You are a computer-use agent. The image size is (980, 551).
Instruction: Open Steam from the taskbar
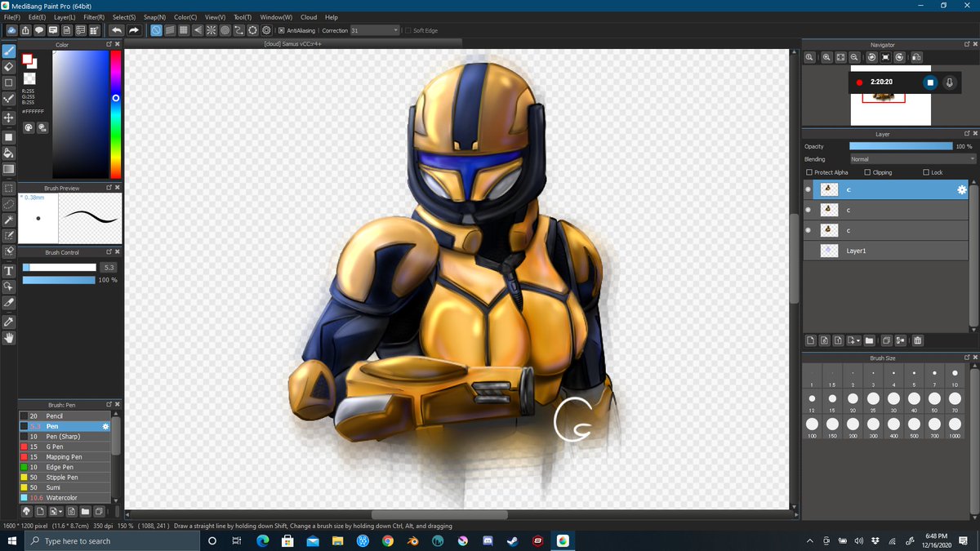click(x=512, y=541)
